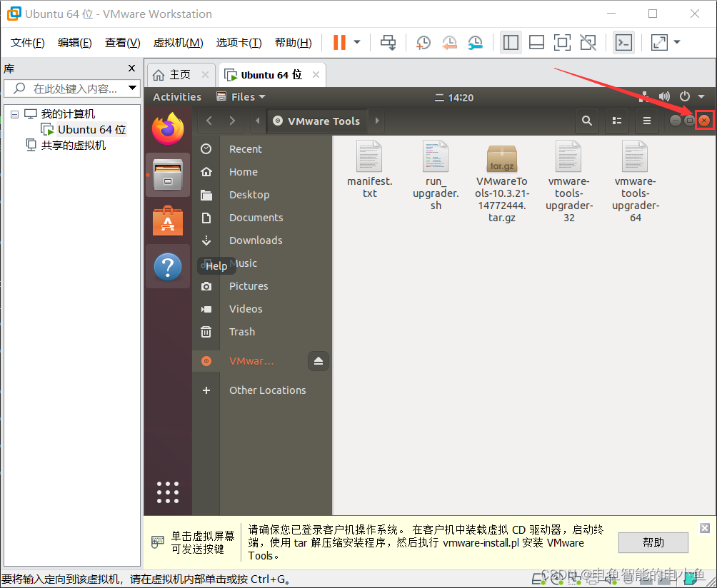
Task: Select the manifest.txt file
Action: tap(369, 169)
